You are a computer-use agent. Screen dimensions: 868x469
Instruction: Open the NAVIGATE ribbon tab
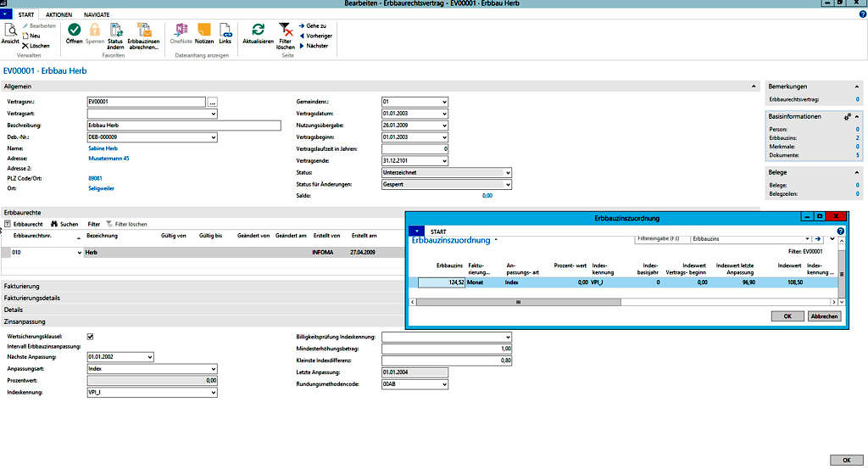tap(97, 15)
